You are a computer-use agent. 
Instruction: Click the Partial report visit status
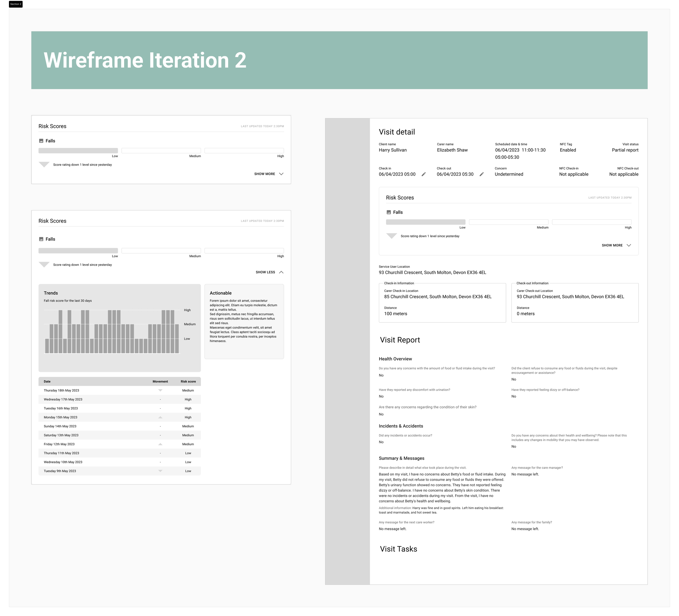pos(625,150)
